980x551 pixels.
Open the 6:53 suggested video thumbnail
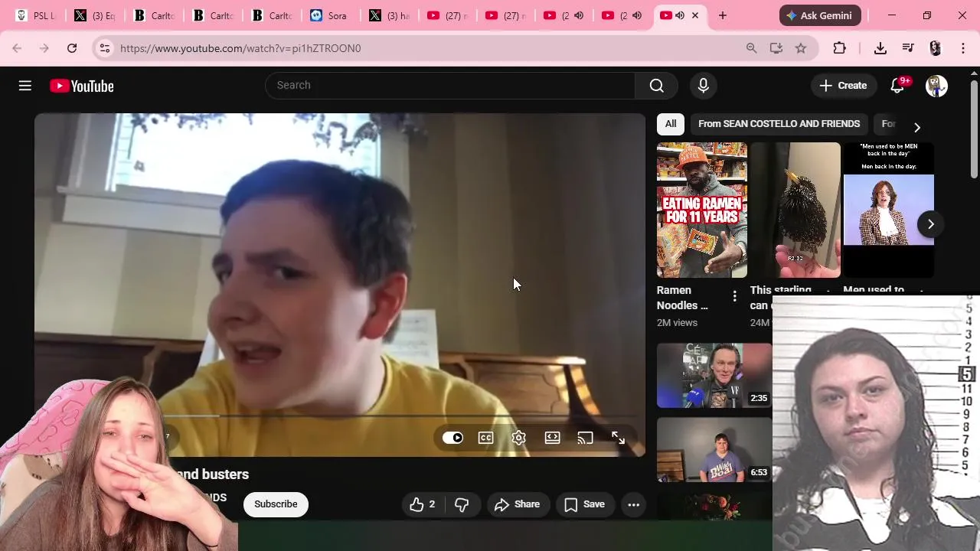(x=714, y=450)
